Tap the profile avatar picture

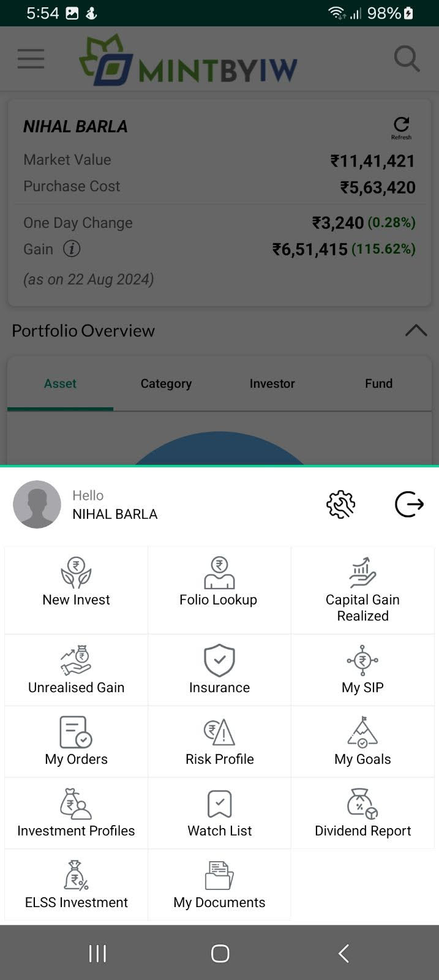coord(37,505)
